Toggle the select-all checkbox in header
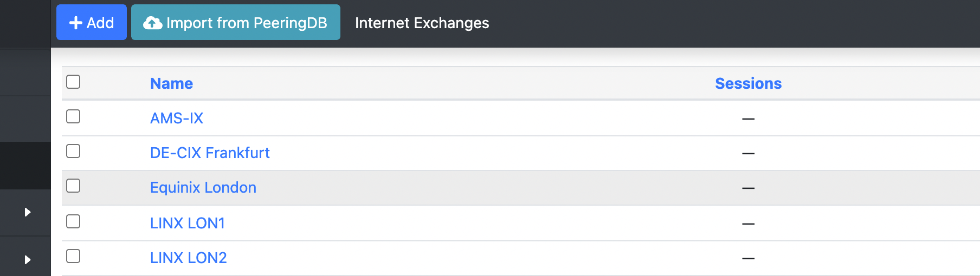The height and width of the screenshot is (276, 980). (73, 82)
